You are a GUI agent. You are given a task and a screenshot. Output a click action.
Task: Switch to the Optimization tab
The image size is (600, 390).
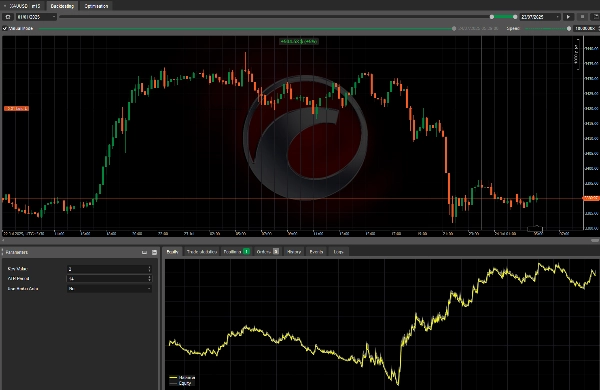tap(96, 6)
